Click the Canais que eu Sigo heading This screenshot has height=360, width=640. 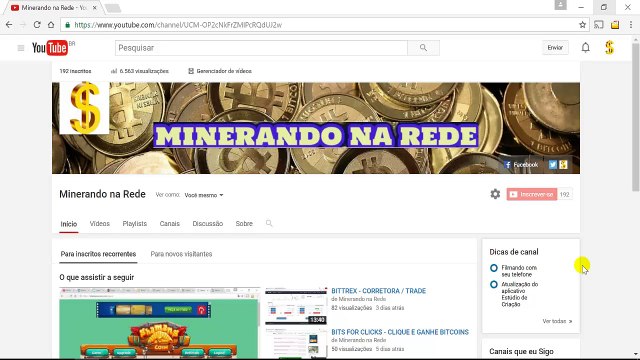521,351
